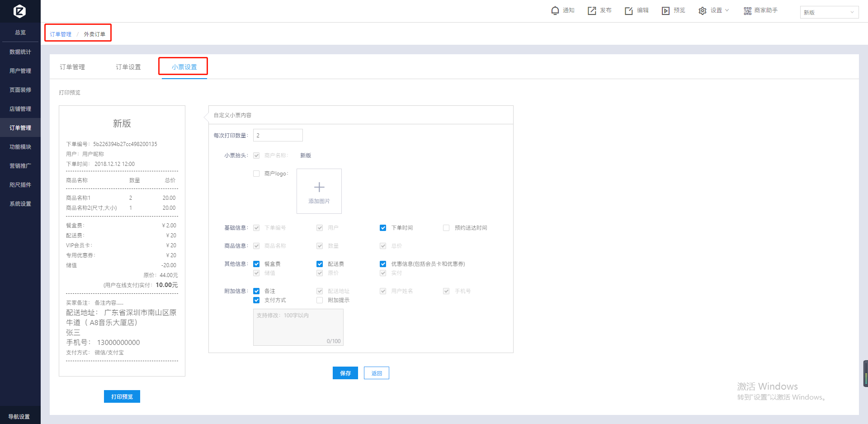Open 营销推广 in the sidebar
The height and width of the screenshot is (424, 868).
20,166
